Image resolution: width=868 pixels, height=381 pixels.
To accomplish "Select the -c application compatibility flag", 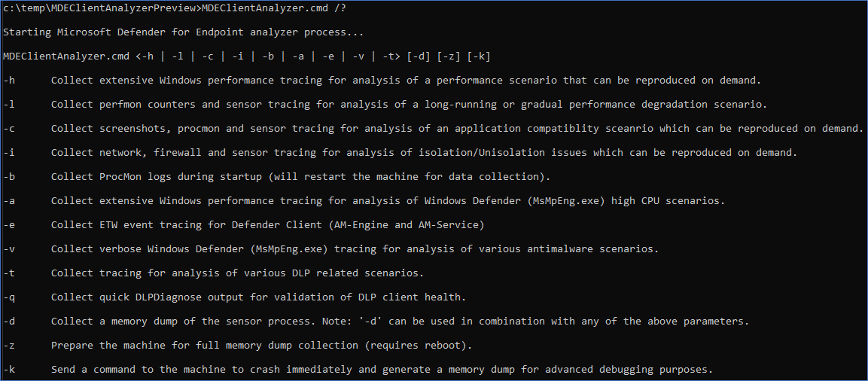I will 9,129.
